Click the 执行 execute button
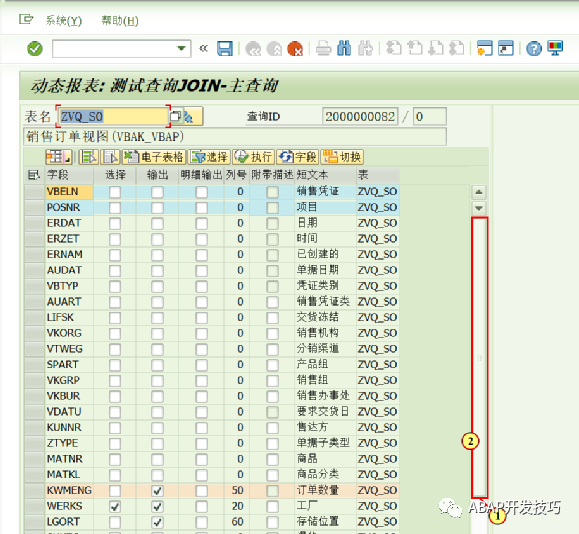The width and height of the screenshot is (579, 534). pyautogui.click(x=253, y=157)
